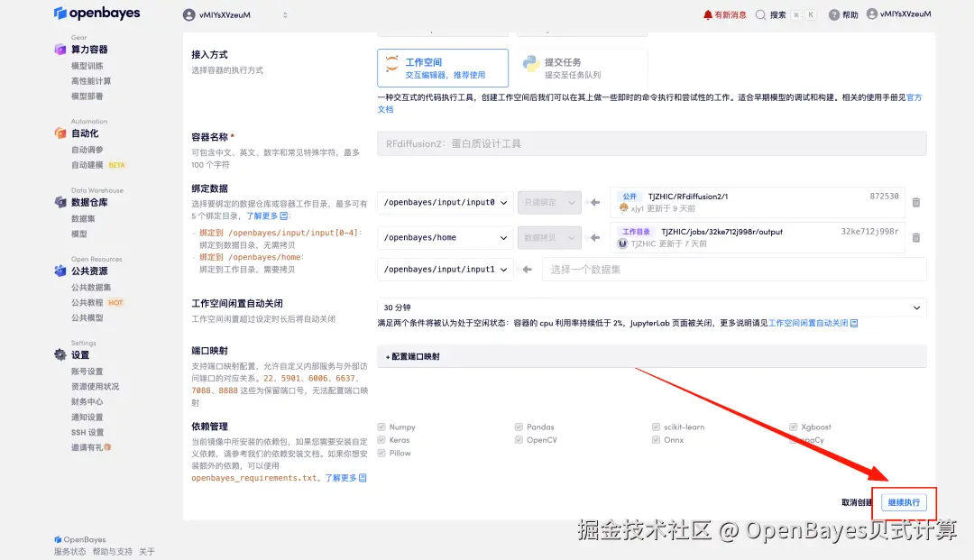Click the 搜索 search icon
974x560 pixels.
[762, 13]
